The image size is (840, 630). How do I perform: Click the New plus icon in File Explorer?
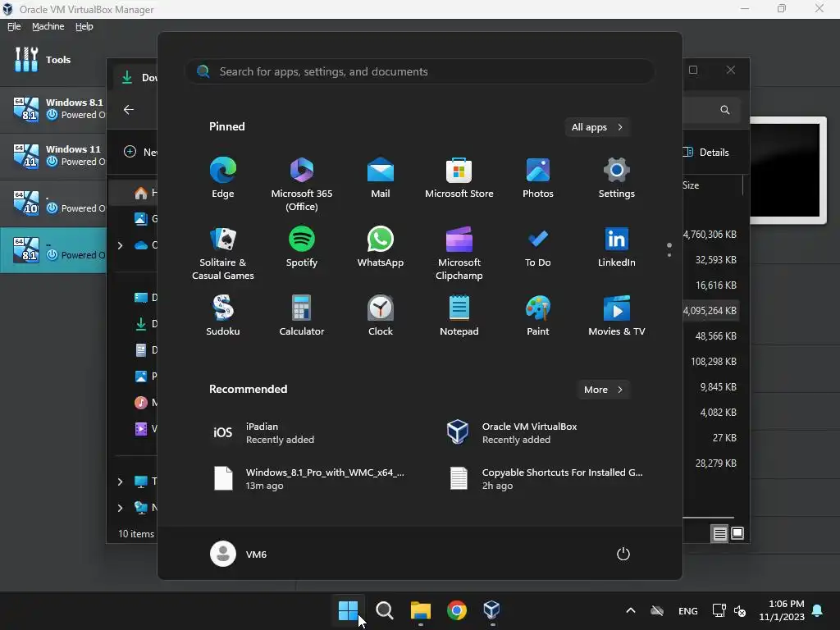click(x=130, y=152)
